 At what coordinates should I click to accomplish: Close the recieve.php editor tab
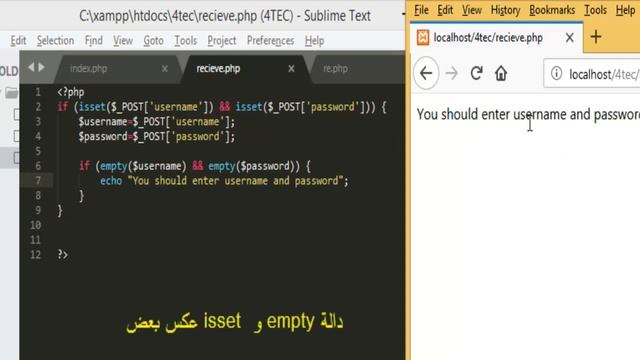click(x=291, y=69)
